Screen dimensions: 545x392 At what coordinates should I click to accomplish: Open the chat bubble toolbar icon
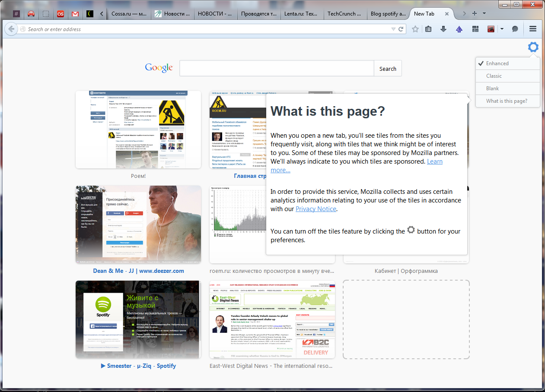[515, 29]
